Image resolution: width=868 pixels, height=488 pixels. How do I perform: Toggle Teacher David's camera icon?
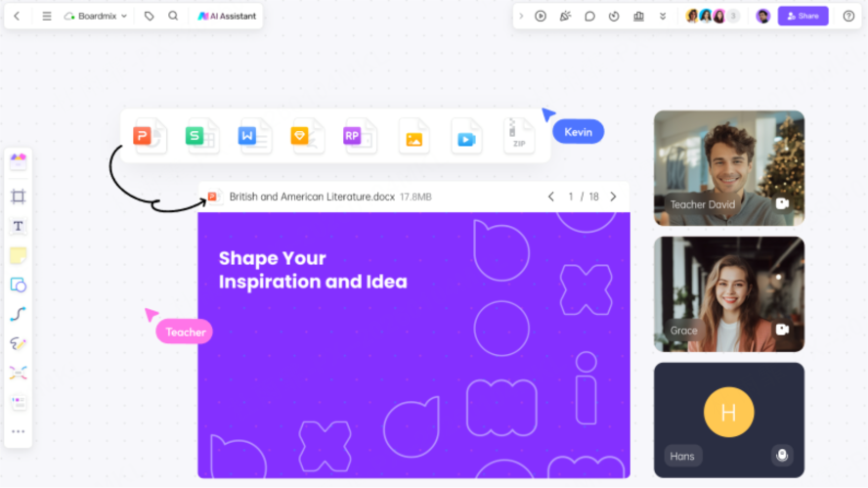pos(782,203)
